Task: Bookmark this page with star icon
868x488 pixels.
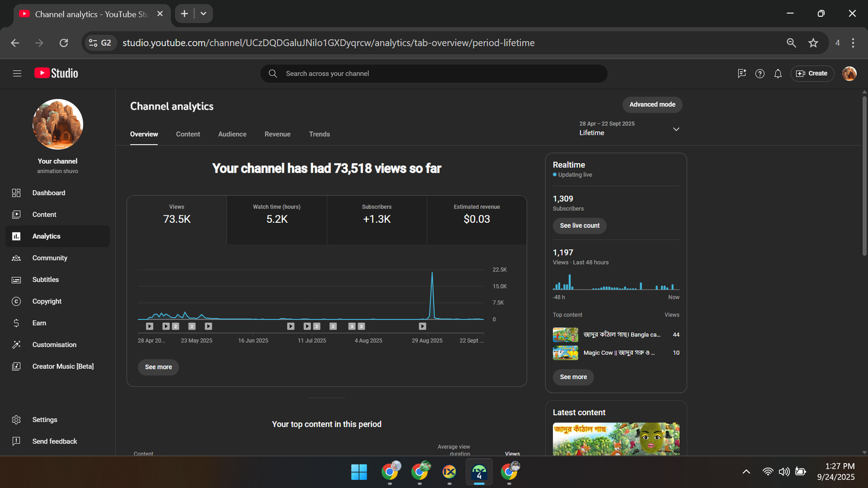Action: [x=813, y=43]
